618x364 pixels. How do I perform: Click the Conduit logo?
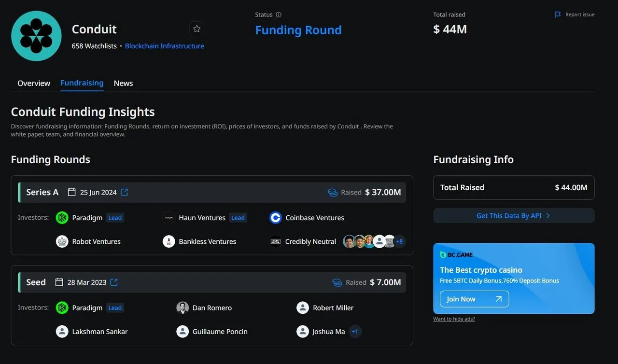[x=36, y=36]
